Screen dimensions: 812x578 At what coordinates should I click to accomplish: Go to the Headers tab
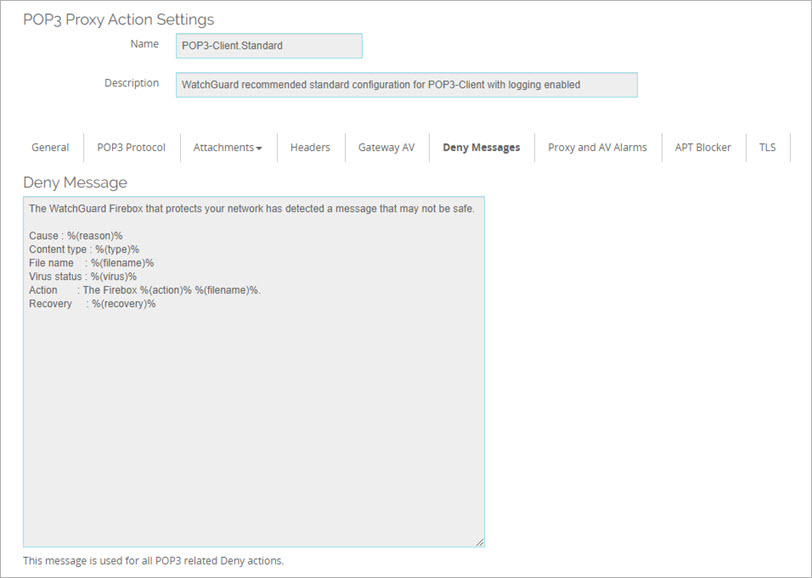click(x=310, y=147)
